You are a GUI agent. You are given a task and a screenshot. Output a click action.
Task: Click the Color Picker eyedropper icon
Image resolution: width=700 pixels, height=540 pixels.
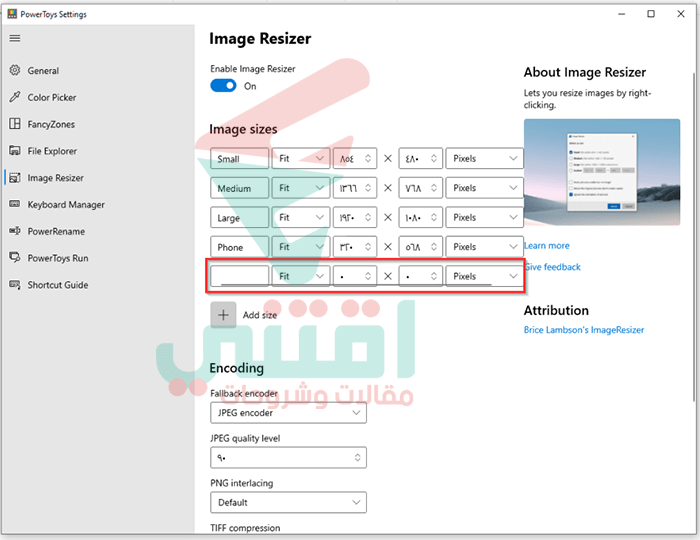[15, 97]
